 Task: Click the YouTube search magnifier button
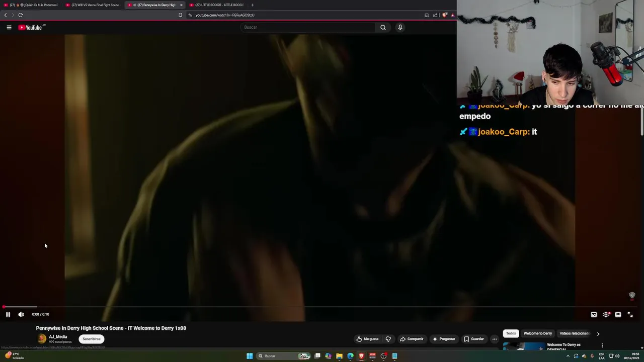coord(383,27)
